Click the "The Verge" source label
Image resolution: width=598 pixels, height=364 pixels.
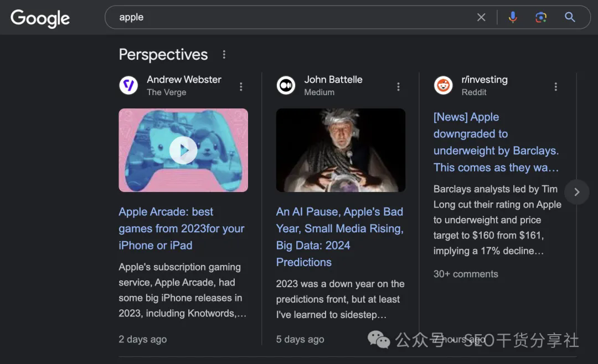pyautogui.click(x=166, y=92)
